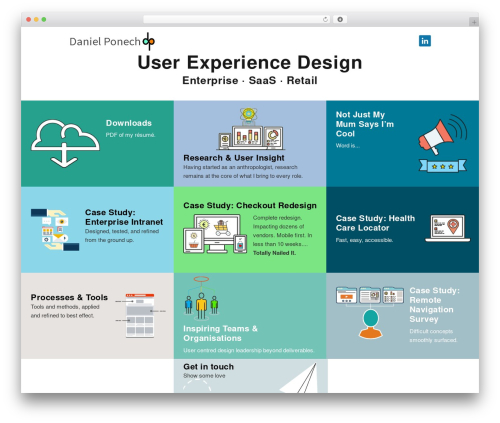Open the Get in touch heading
The image size is (500, 423).
pyautogui.click(x=208, y=367)
